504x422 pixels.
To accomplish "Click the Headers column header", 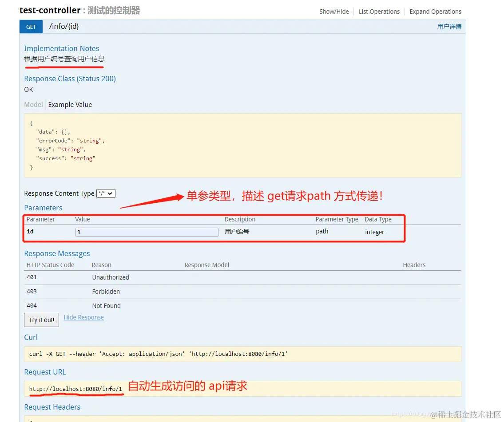I will [x=414, y=265].
